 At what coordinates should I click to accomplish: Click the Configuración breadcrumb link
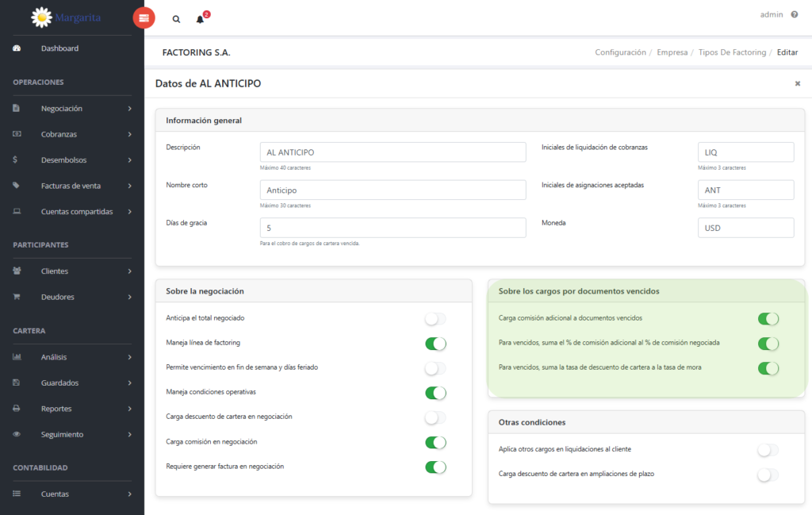point(620,52)
